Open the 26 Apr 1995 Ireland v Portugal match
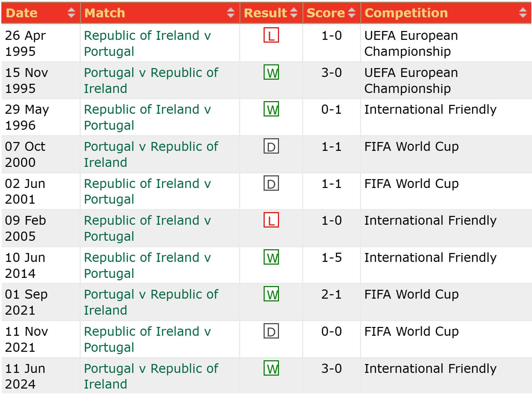This screenshot has height=394, width=532. [147, 43]
